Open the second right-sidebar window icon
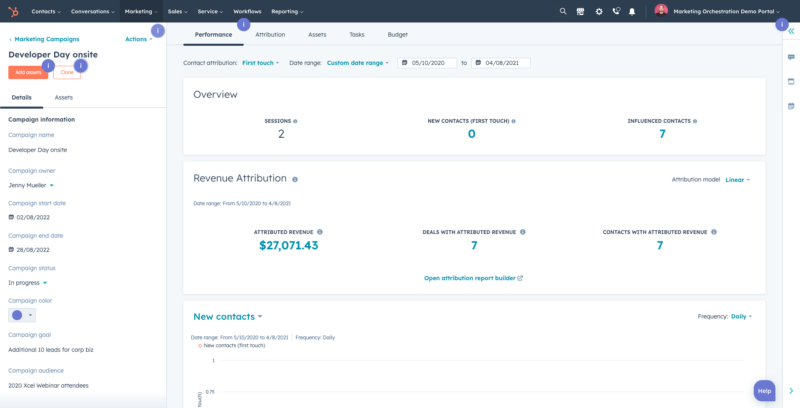 click(x=791, y=82)
